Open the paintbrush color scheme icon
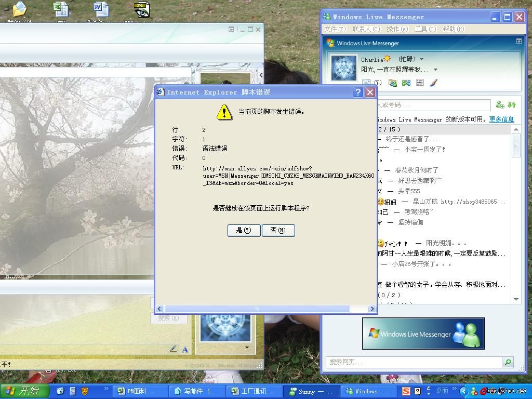 (x=433, y=83)
